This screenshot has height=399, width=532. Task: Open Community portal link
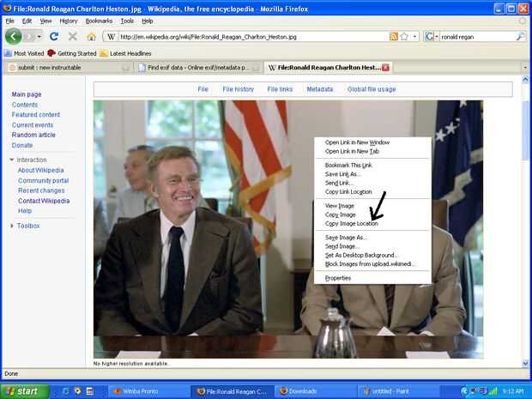[44, 180]
